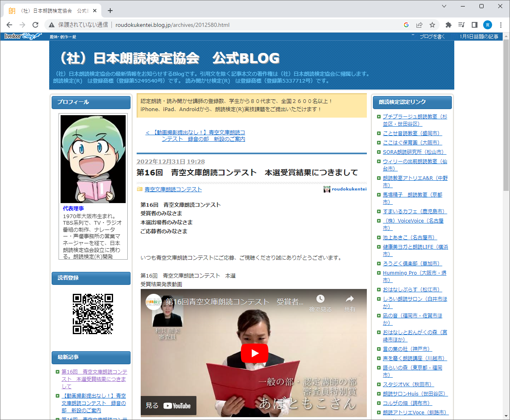Open 朗読サロンHuis(世田谷区) link

tap(415, 394)
